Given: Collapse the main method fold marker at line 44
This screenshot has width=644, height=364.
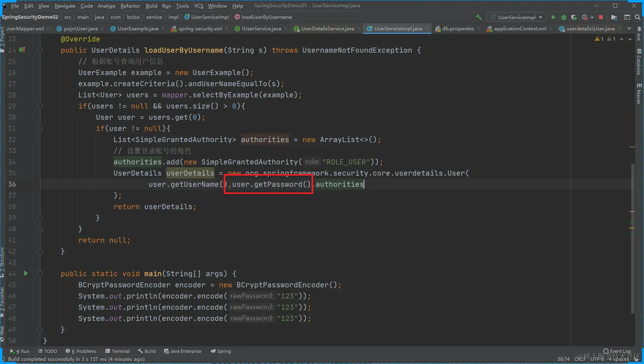Looking at the screenshot, I should click(40, 274).
